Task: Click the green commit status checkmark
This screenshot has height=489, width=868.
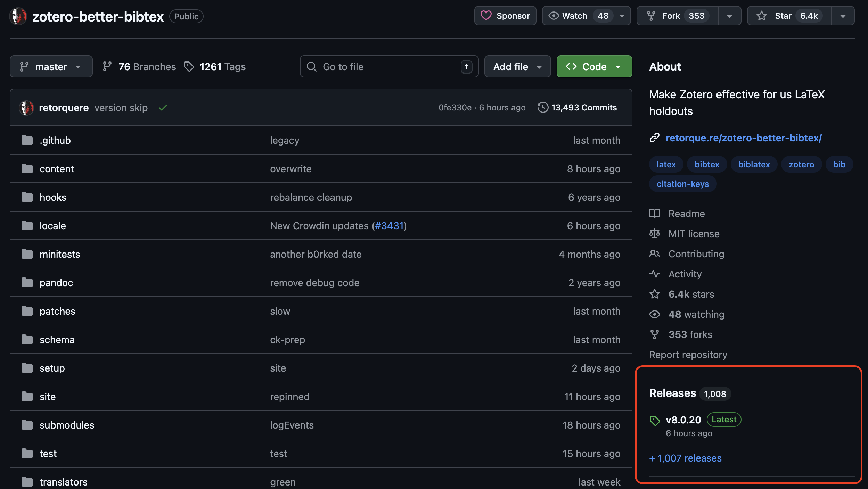Action: point(163,108)
